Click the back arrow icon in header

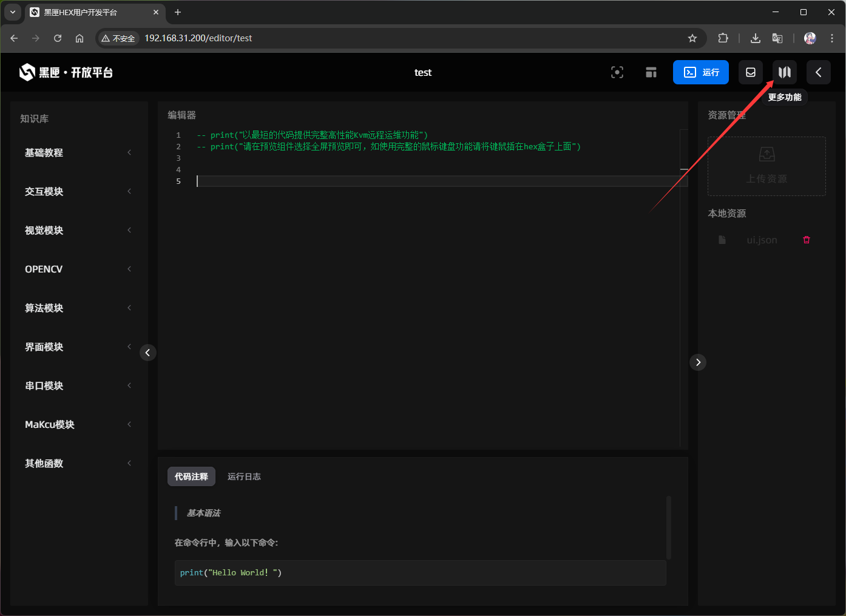point(819,72)
